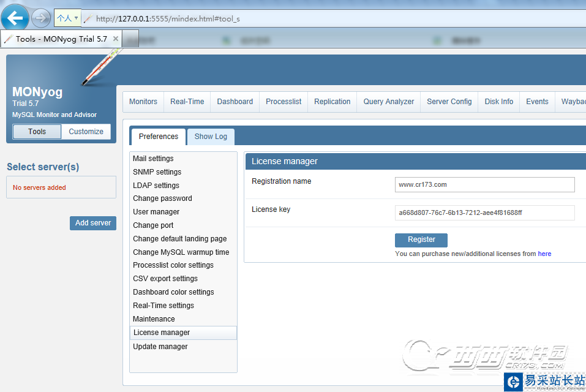Click the Add server button
586x392 pixels.
click(x=93, y=223)
